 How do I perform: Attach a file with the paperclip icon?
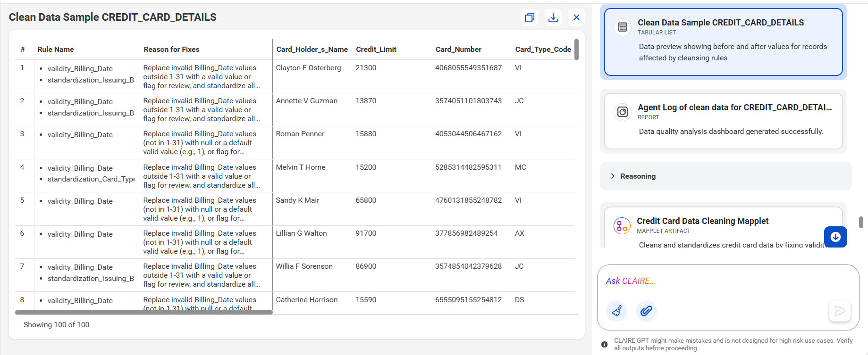click(646, 311)
